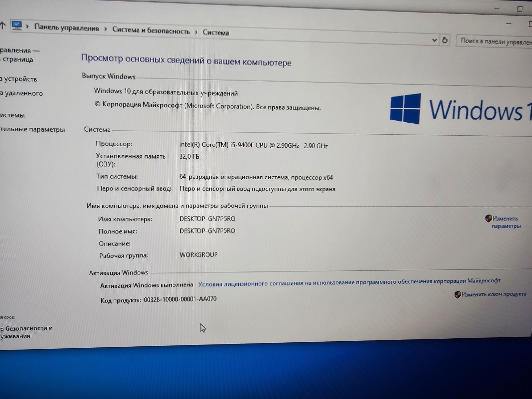Click 'Изменить параметры' button
532x399 pixels.
(505, 222)
